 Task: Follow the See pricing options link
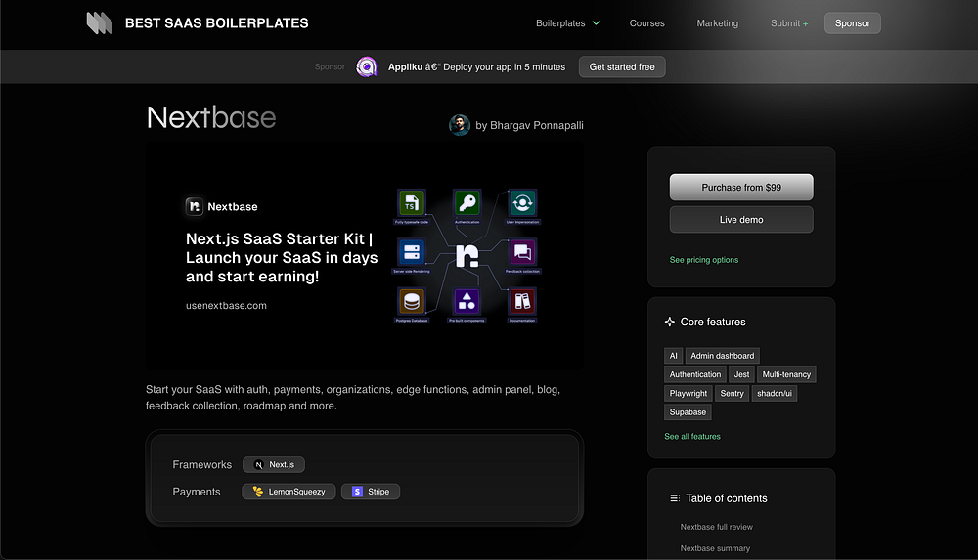click(703, 260)
